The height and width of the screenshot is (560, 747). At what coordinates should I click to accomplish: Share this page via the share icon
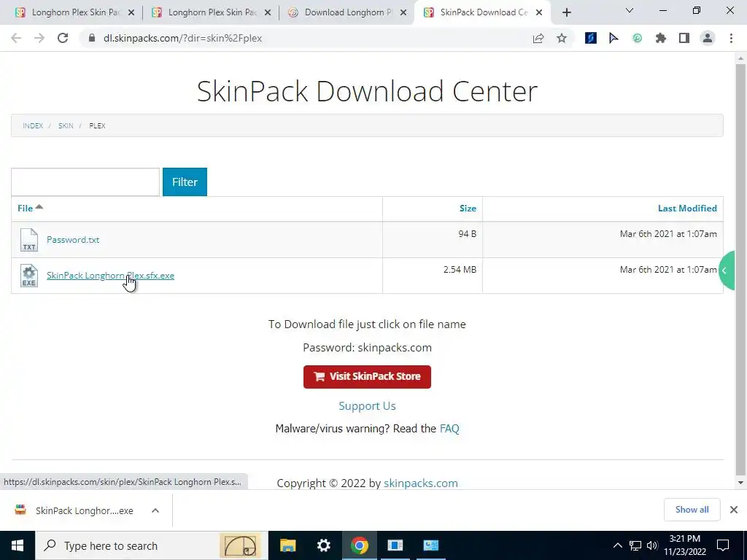pos(538,38)
